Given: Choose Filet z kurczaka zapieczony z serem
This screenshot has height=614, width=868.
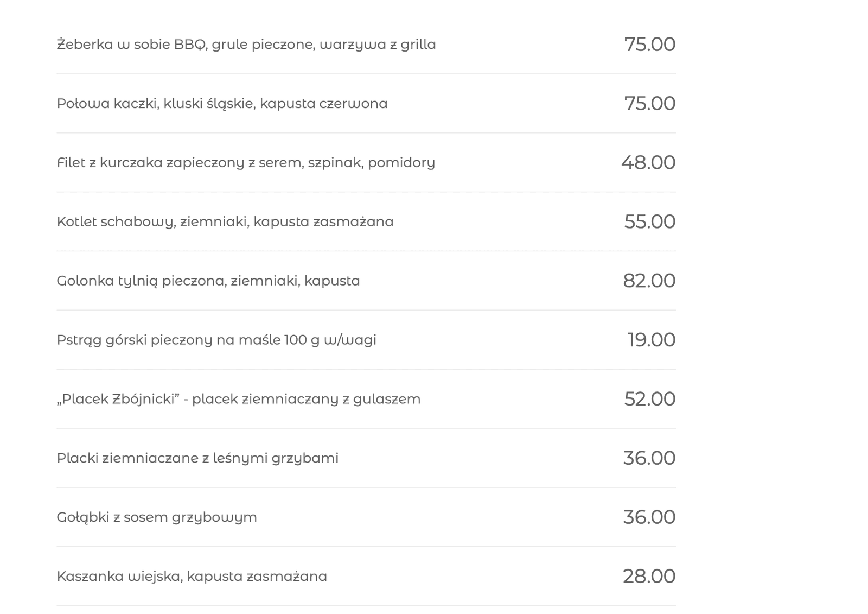Looking at the screenshot, I should pos(246,163).
